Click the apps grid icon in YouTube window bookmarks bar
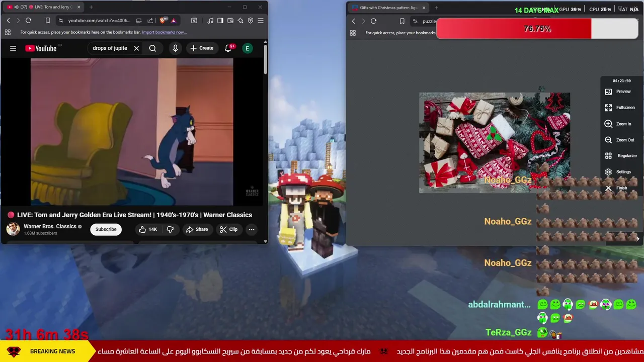Viewport: 644px width, 362px height. click(8, 32)
